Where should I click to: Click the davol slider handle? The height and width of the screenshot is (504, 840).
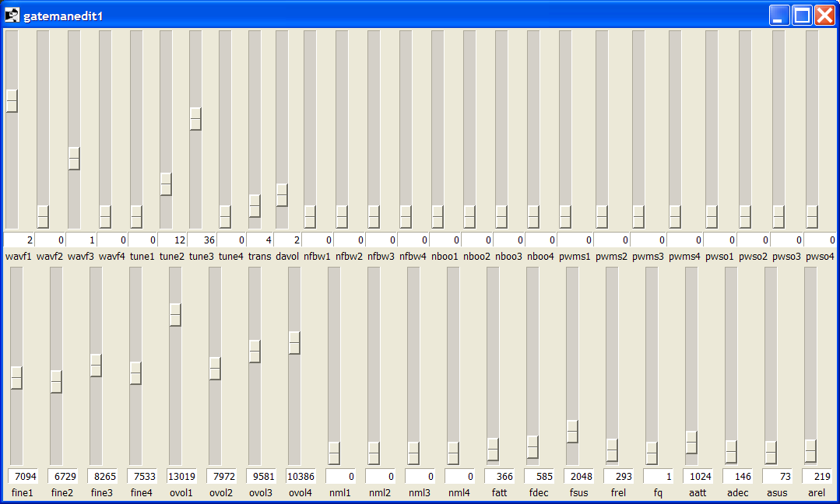282,195
